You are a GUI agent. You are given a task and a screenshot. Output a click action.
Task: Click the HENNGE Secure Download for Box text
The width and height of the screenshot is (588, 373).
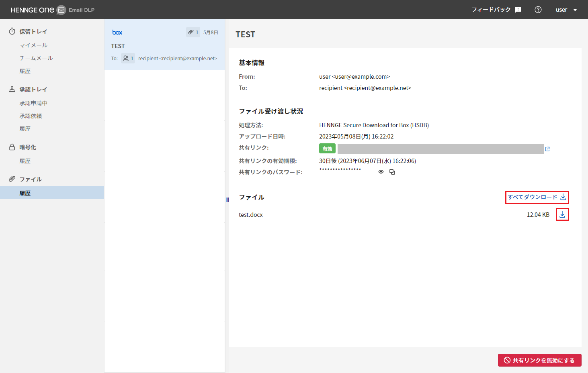(374, 125)
